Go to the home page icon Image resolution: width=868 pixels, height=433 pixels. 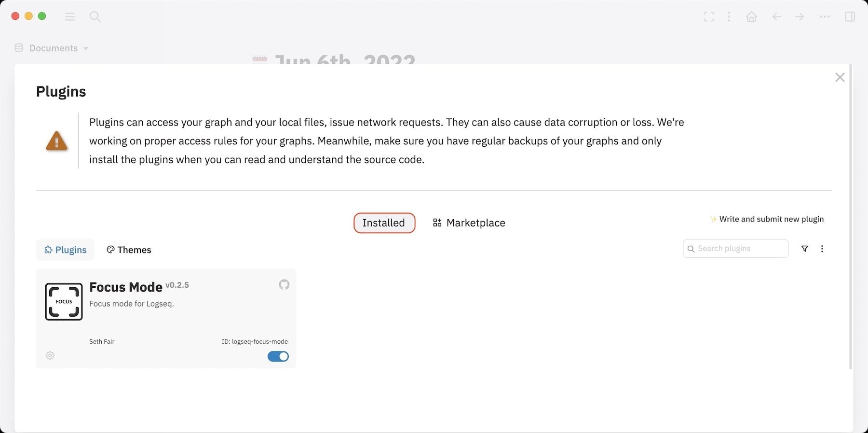[x=751, y=17]
